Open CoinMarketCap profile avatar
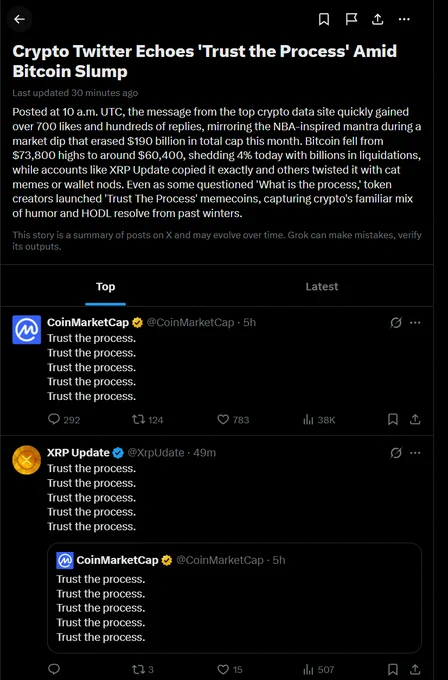Viewport: 448px width, 680px height. click(26, 330)
